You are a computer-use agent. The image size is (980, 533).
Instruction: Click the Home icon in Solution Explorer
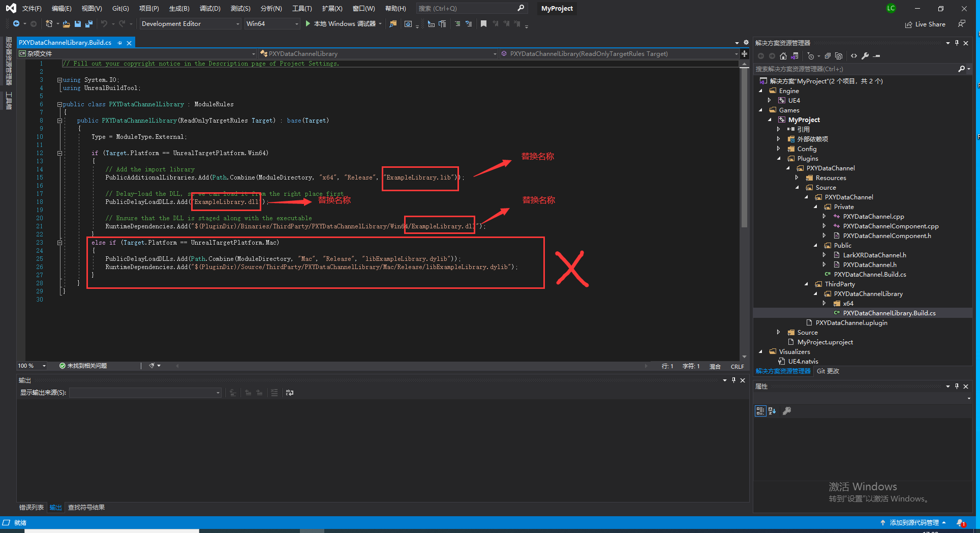pos(783,56)
